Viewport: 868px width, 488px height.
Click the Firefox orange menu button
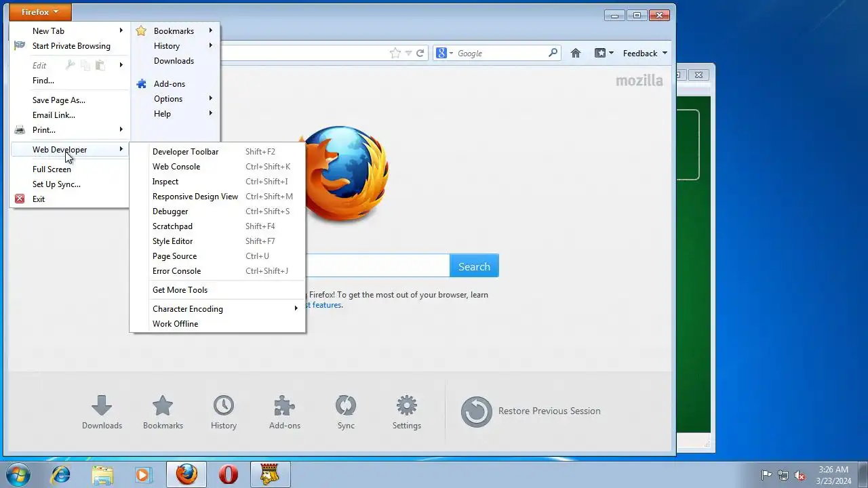tap(40, 12)
